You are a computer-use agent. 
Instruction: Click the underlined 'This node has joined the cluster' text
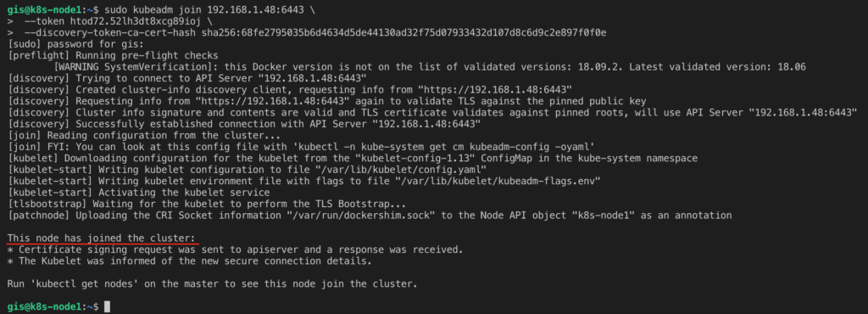click(102, 238)
